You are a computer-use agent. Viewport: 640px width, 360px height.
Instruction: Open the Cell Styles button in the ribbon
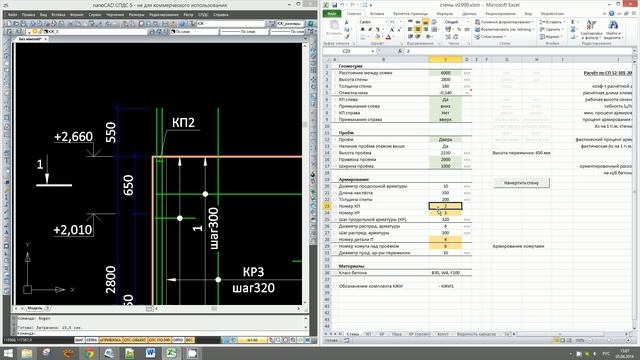click(489, 37)
